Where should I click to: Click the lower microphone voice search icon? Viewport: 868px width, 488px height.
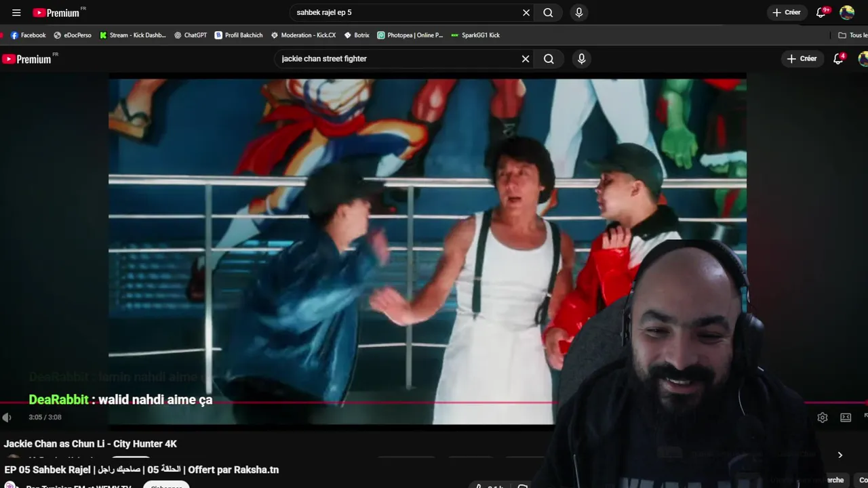(x=581, y=59)
